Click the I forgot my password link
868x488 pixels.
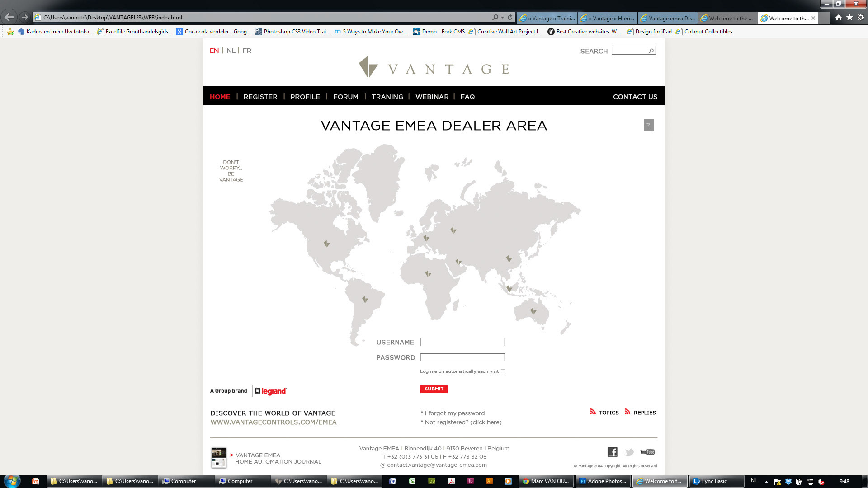pyautogui.click(x=454, y=413)
